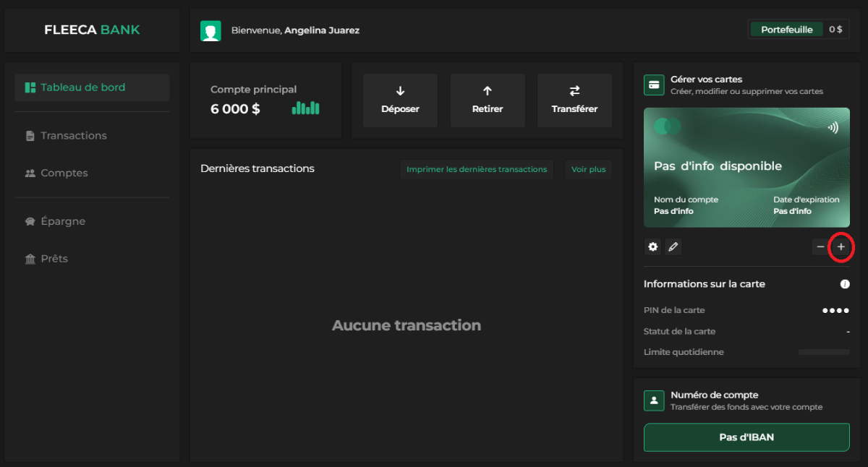This screenshot has height=467, width=868.
Task: Click the pencil edit card icon
Action: 673,247
